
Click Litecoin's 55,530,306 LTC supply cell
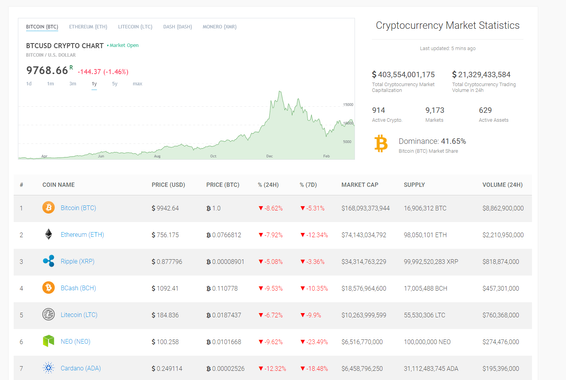(424, 315)
